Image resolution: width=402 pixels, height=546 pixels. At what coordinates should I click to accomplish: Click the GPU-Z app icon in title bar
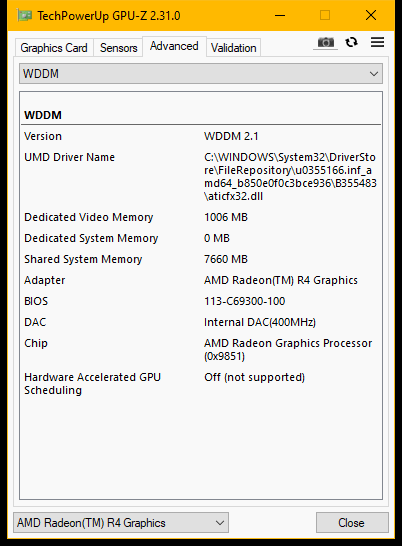25,16
